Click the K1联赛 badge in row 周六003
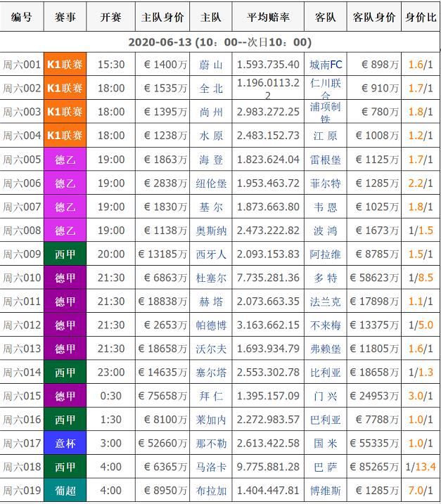 [x=65, y=112]
